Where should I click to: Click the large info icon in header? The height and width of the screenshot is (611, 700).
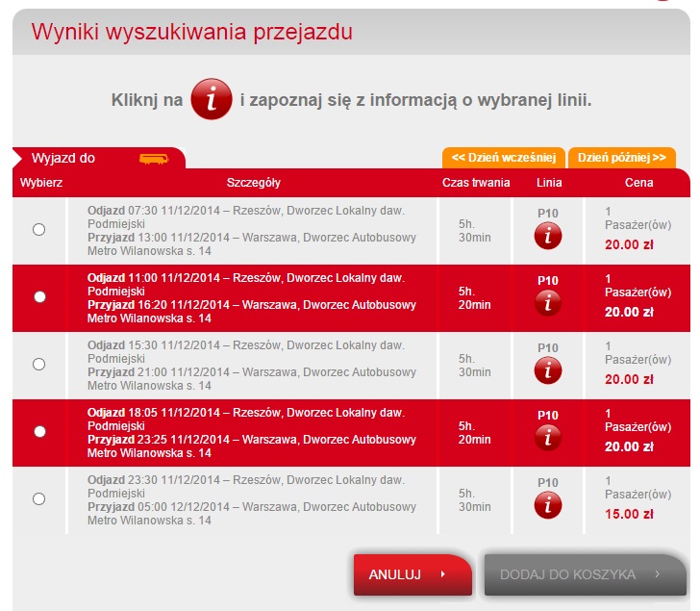[212, 100]
